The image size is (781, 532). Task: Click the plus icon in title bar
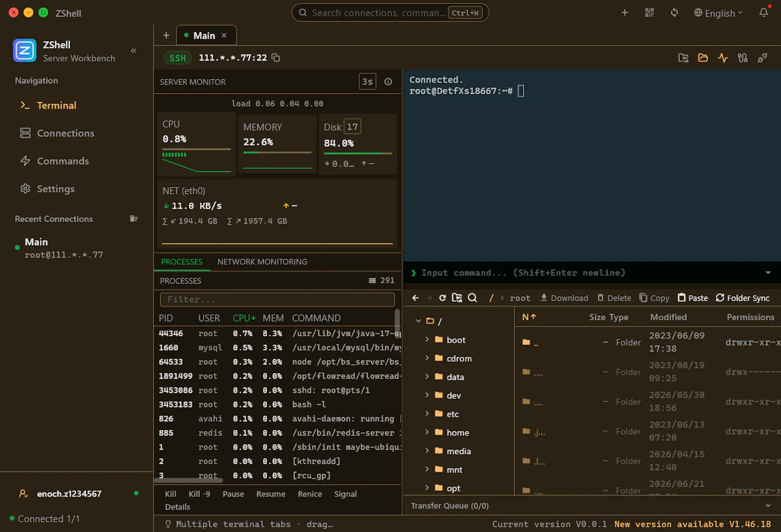pos(624,13)
